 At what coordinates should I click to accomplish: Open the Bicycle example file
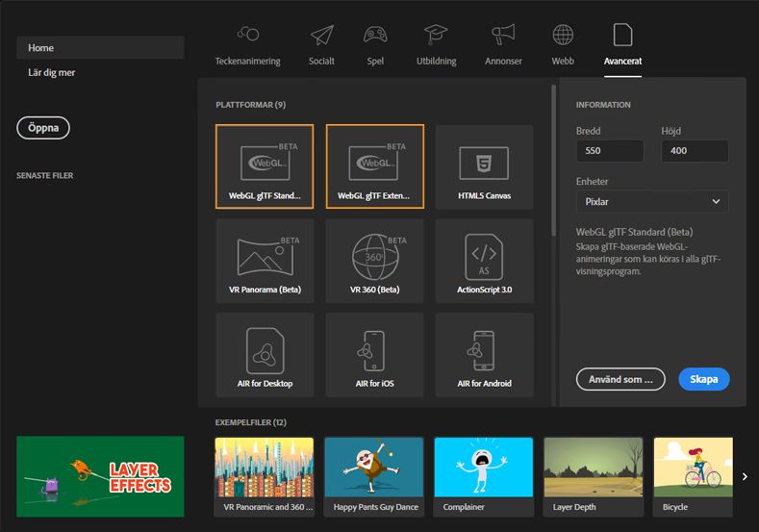(694, 477)
